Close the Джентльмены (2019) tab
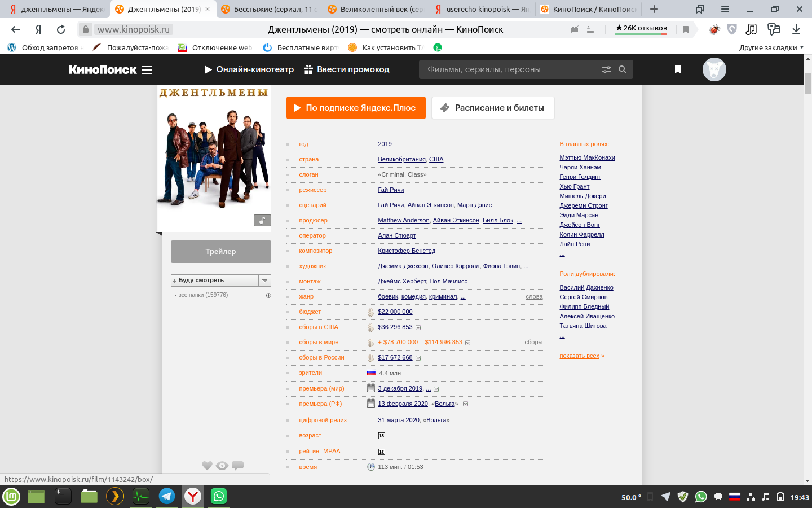The image size is (812, 508). (x=208, y=9)
